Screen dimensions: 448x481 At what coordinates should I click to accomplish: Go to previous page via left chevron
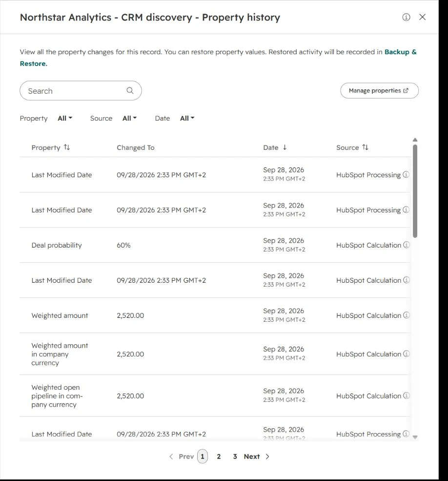(x=171, y=457)
